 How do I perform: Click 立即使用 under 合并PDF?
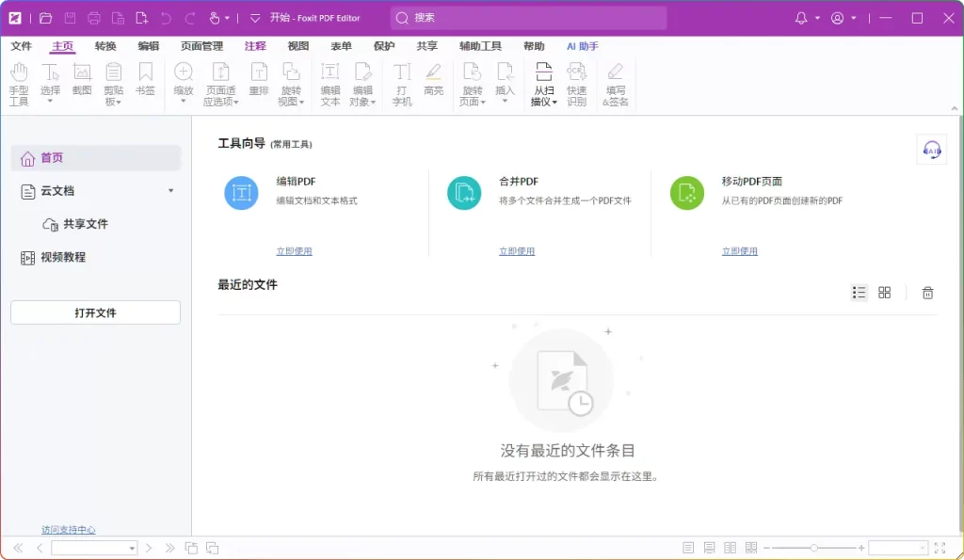coord(517,250)
